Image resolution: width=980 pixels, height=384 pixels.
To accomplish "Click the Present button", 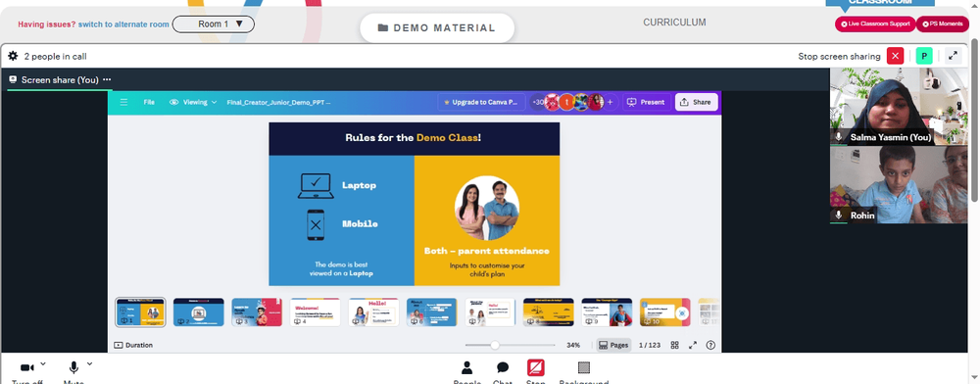I will 646,103.
